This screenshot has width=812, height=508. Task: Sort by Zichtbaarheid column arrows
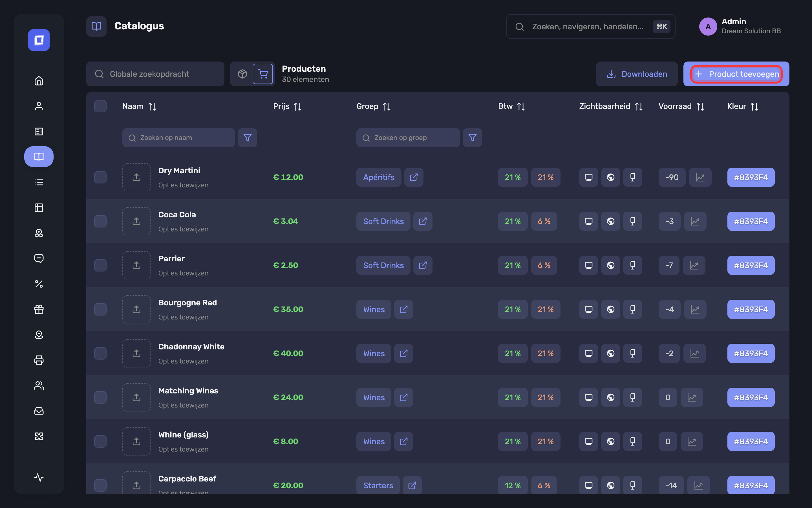tap(639, 106)
